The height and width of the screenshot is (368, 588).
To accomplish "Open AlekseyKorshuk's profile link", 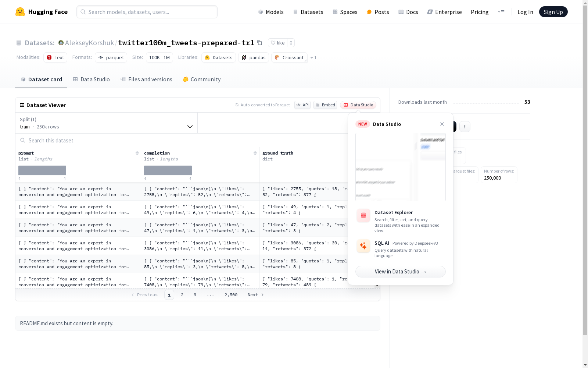I will pos(89,43).
